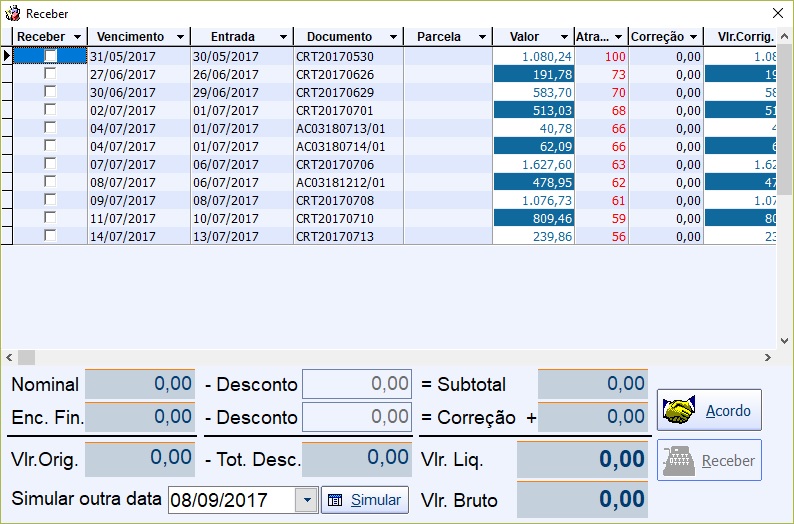
Task: Tick checkbox for row AC03180714/01
Action: [x=50, y=146]
